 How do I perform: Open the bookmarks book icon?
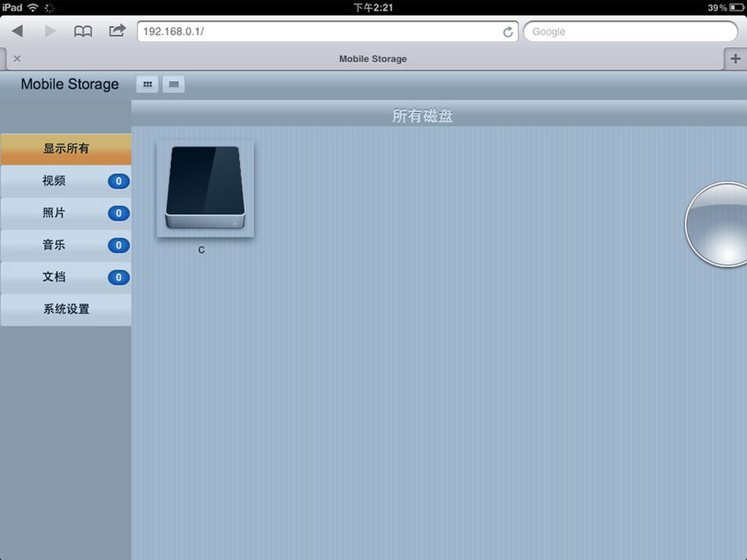point(83,31)
